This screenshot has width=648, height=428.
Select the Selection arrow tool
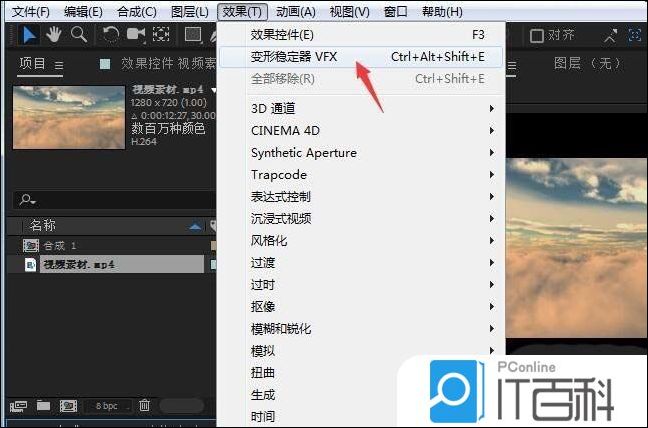point(29,35)
